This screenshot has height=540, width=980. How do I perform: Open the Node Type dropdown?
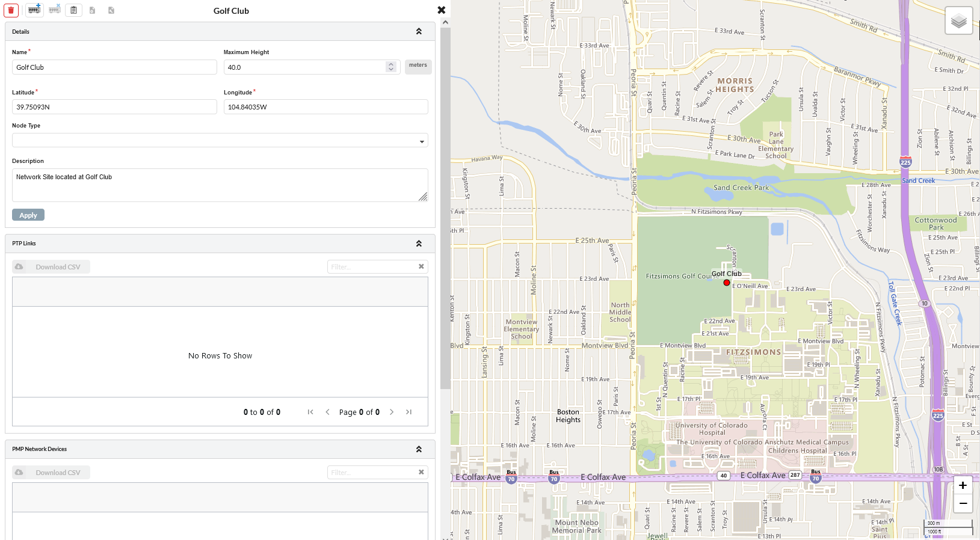coord(220,141)
